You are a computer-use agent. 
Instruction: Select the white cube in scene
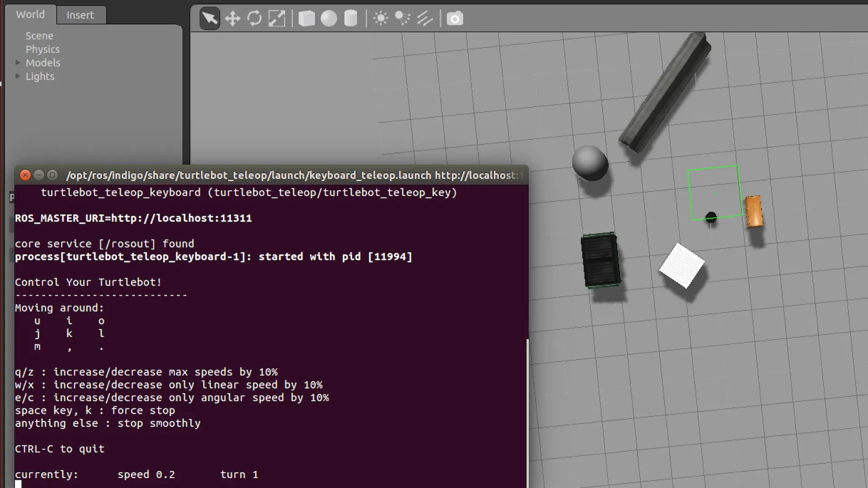tap(682, 266)
